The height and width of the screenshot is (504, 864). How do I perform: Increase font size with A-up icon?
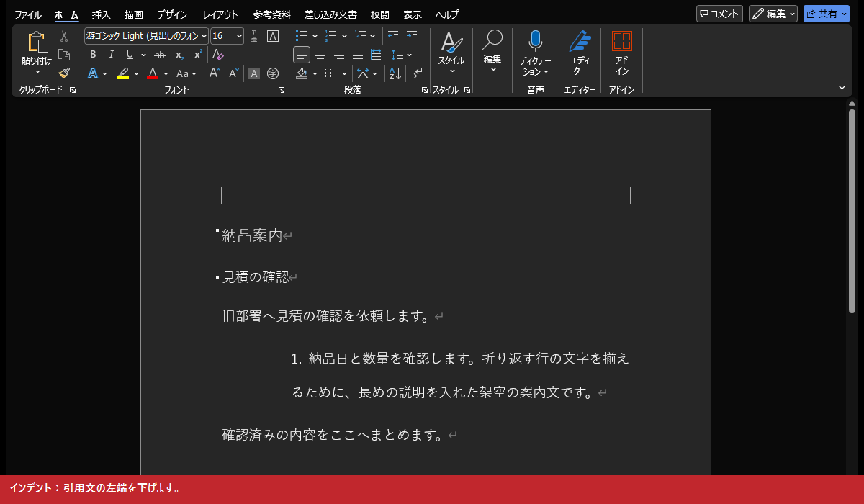(x=215, y=73)
